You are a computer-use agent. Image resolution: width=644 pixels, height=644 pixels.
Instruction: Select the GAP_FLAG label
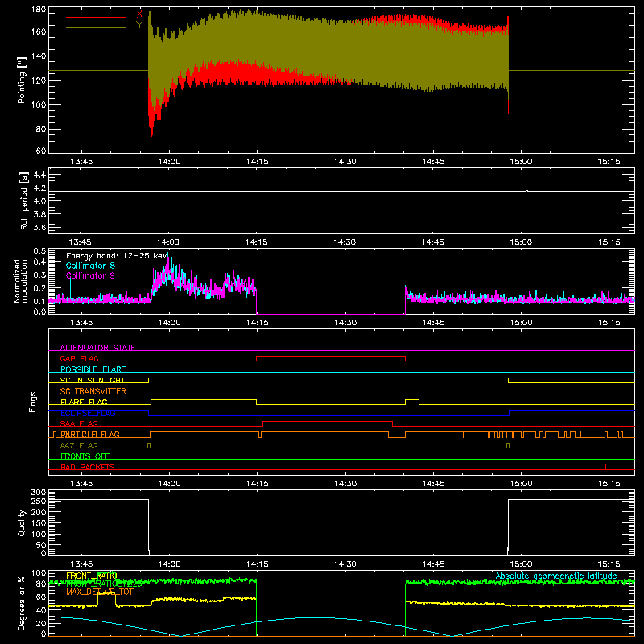pyautogui.click(x=79, y=358)
